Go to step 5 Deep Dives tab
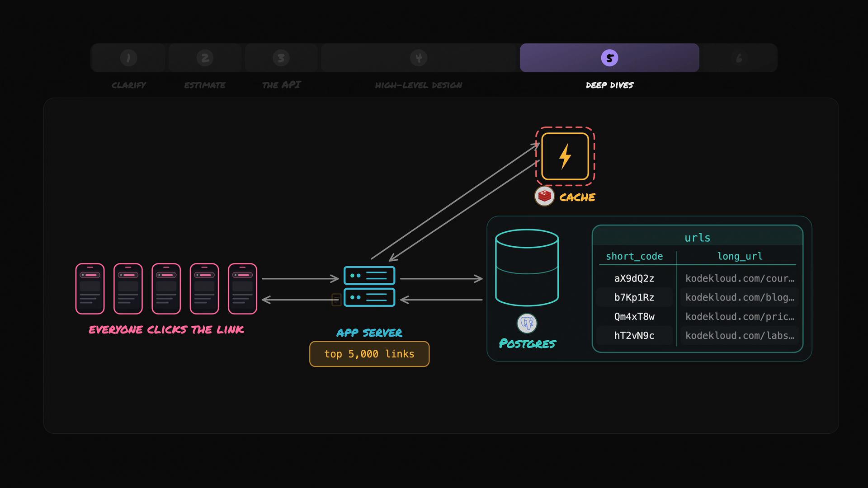 pos(609,58)
